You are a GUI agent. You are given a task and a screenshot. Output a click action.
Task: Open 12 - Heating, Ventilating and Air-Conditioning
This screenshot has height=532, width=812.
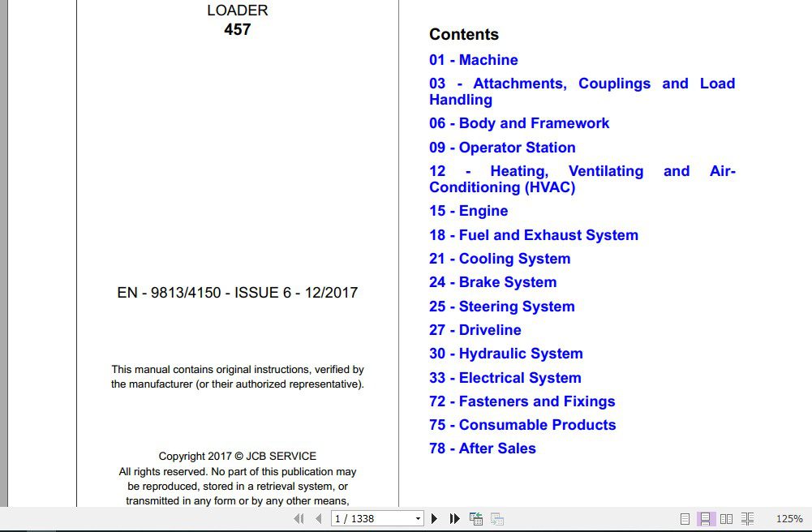tap(582, 179)
